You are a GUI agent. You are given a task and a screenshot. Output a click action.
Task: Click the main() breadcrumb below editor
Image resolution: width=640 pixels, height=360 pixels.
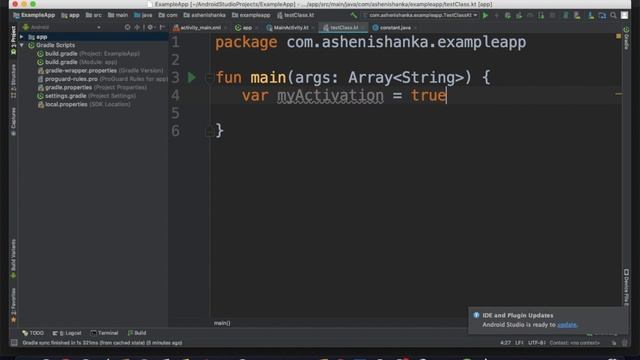pyautogui.click(x=222, y=323)
